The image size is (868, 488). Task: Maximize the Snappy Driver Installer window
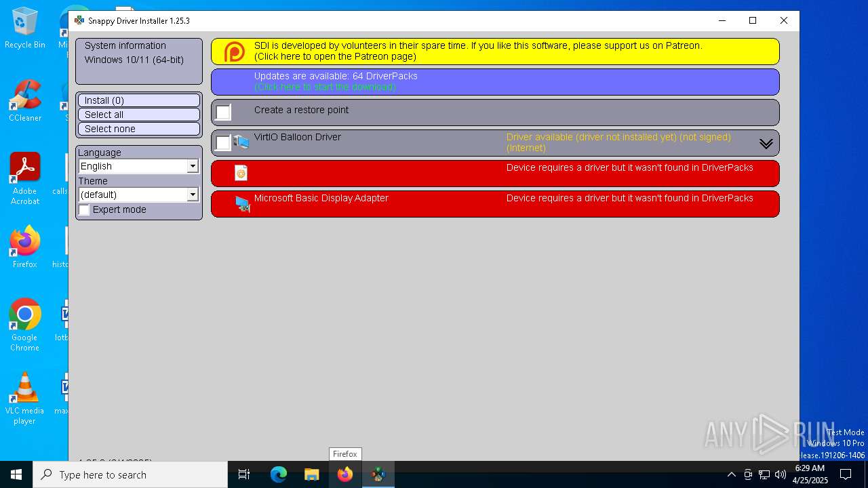pyautogui.click(x=753, y=20)
